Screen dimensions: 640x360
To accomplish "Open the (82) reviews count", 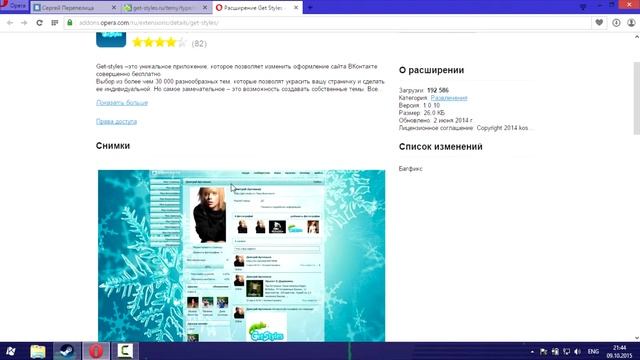I will (x=199, y=43).
